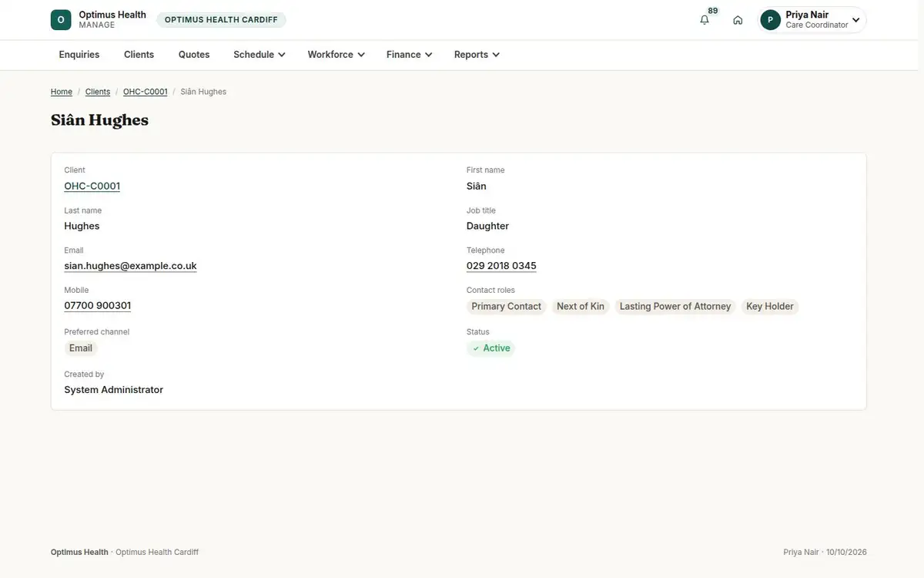924x578 pixels.
Task: Go to the Enquiries section
Action: click(x=79, y=55)
